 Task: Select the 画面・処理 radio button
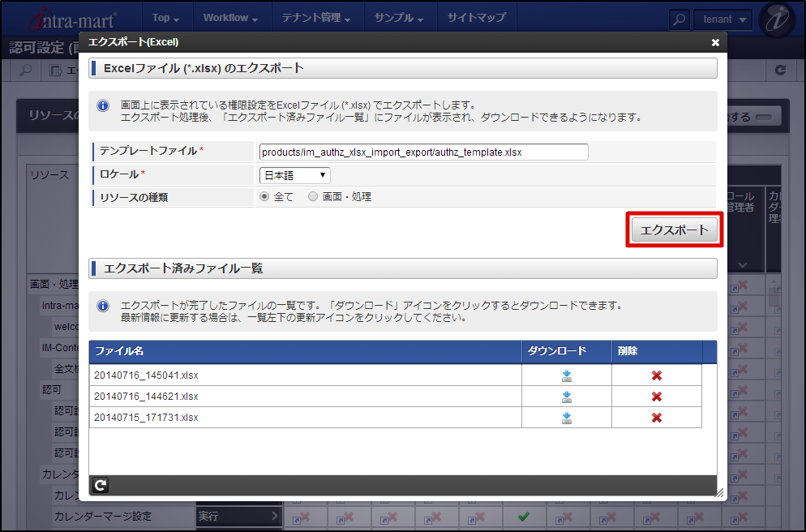[312, 195]
